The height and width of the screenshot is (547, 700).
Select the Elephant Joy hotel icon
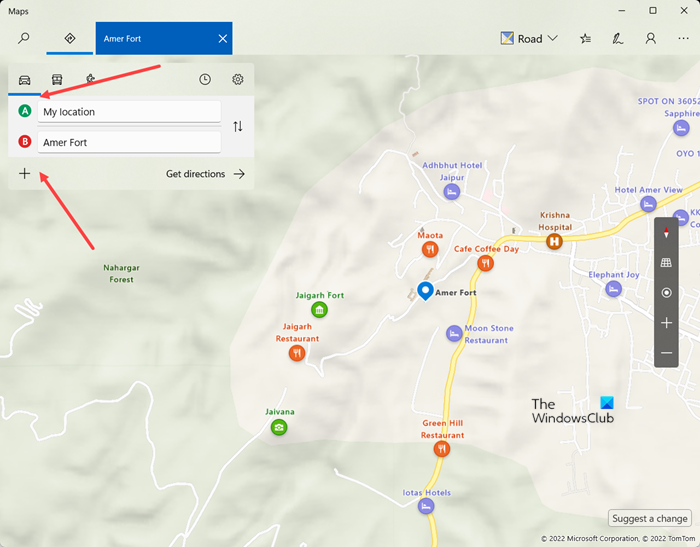[x=613, y=289]
